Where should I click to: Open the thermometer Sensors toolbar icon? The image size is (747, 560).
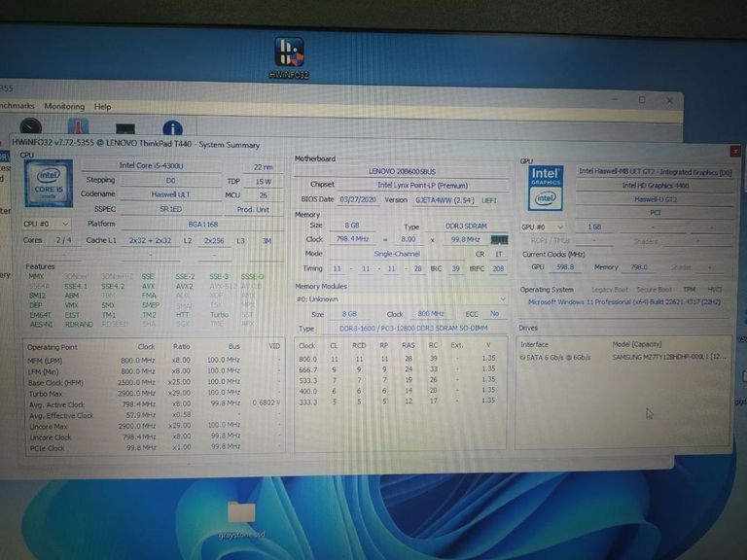click(x=78, y=126)
